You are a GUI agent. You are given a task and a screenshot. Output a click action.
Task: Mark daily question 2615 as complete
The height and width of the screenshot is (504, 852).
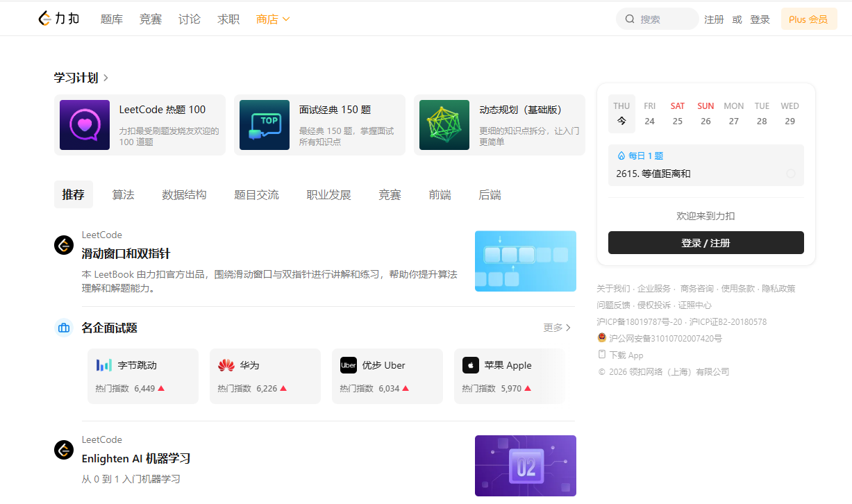[791, 174]
